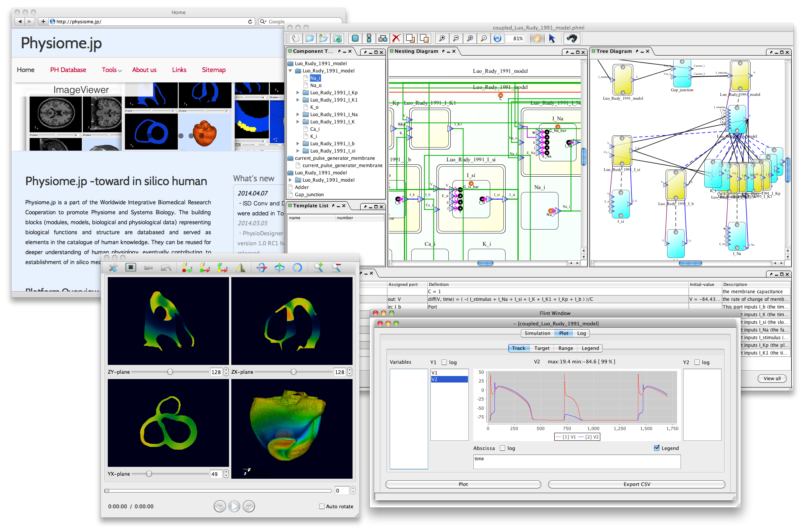Select the blue arrow pointer tool

[x=552, y=38]
